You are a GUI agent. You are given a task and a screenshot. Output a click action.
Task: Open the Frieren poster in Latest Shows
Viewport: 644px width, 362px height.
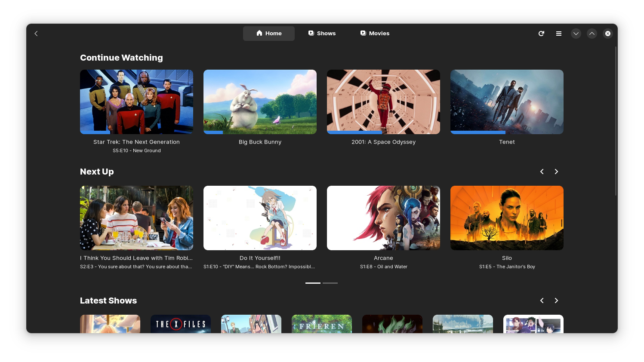(322, 324)
